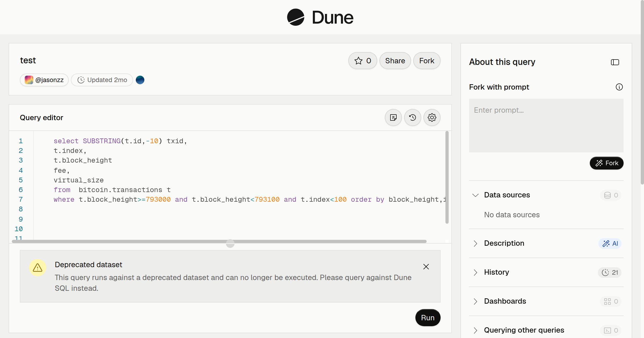Star the test query

click(x=363, y=61)
